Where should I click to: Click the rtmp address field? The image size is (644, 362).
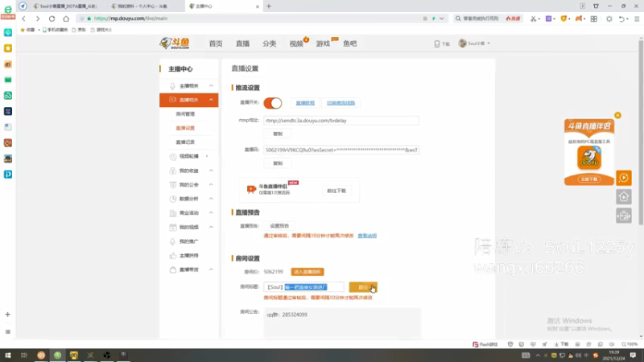tap(341, 120)
